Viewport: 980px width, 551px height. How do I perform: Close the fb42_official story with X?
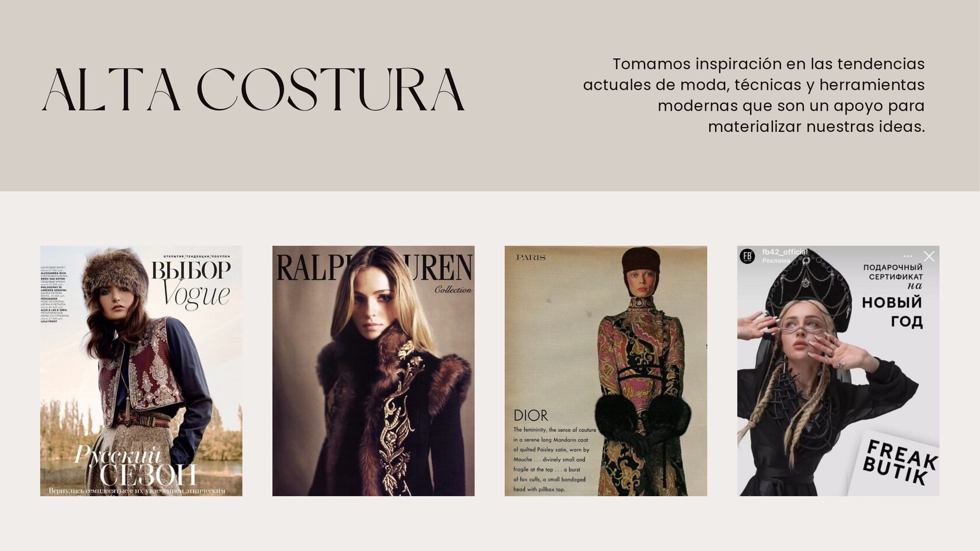click(x=929, y=256)
